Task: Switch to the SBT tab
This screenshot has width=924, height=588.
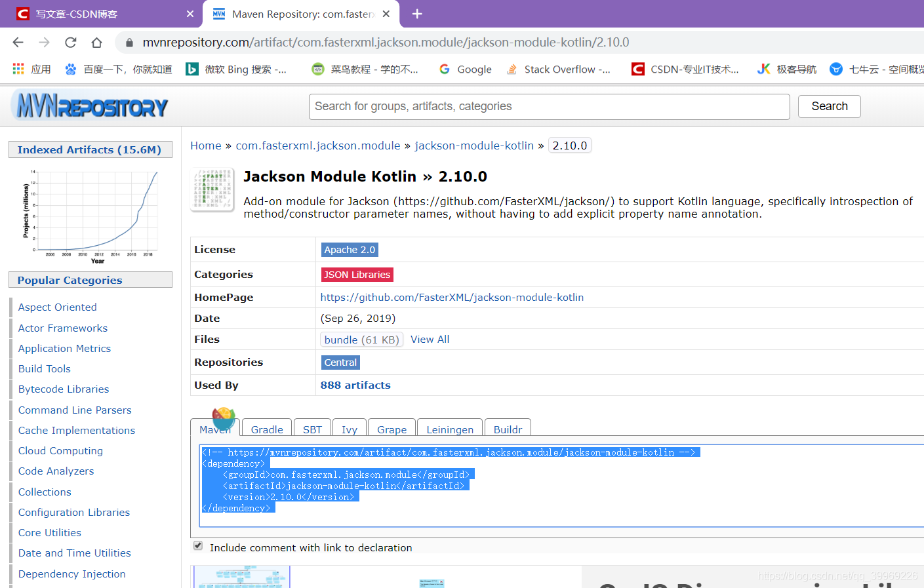Action: click(x=312, y=429)
